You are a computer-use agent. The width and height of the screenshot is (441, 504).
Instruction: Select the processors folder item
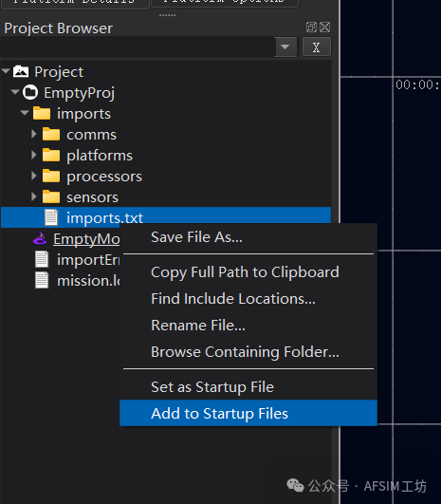click(x=103, y=177)
